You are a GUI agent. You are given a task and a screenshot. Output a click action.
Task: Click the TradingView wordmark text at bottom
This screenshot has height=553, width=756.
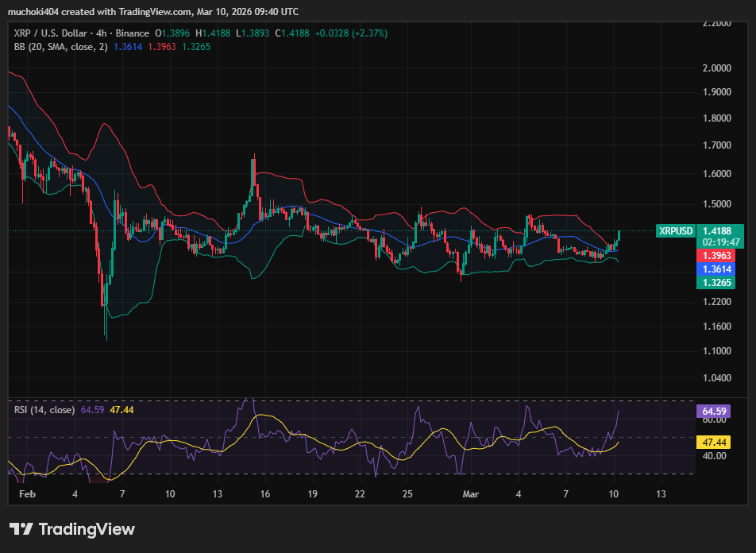point(87,529)
